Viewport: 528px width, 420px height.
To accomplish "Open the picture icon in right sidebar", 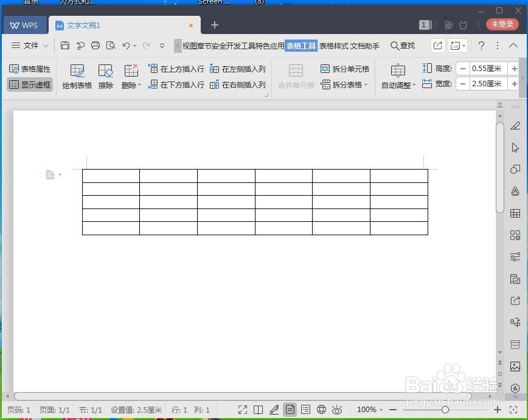I will (x=515, y=366).
